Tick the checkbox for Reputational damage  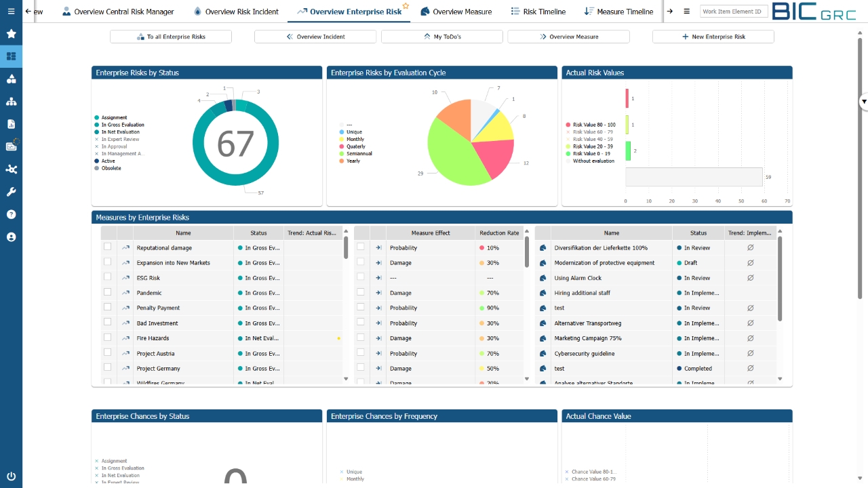click(x=107, y=247)
